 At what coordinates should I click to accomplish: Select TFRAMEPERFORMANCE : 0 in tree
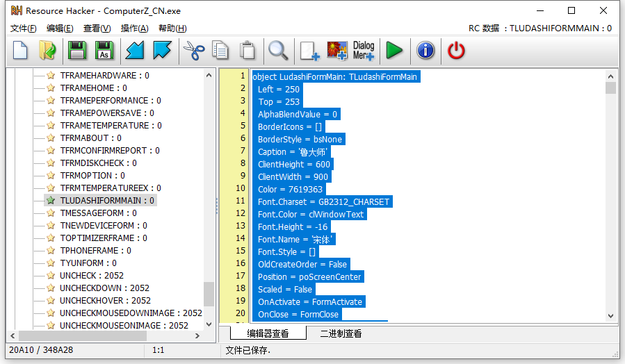tap(111, 100)
